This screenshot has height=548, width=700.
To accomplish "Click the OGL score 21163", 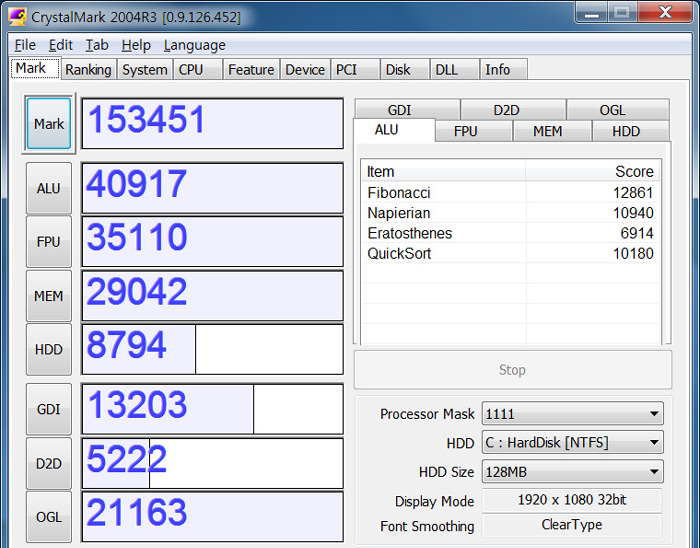I will pyautogui.click(x=212, y=517).
